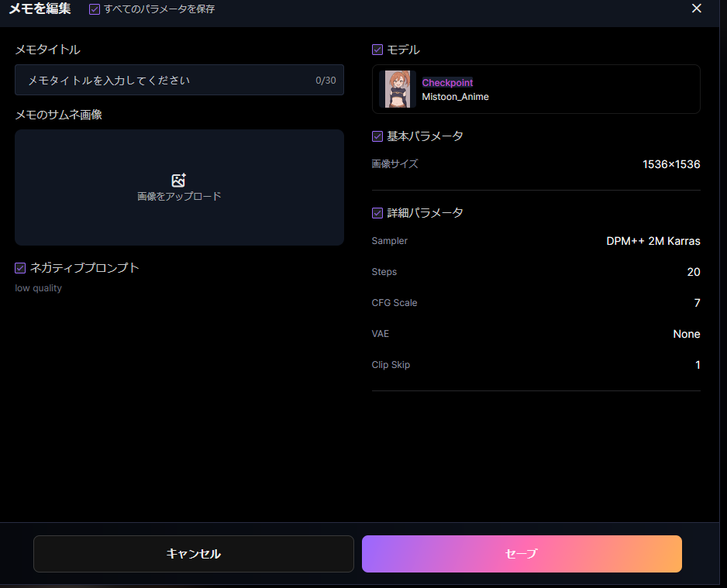Image resolution: width=727 pixels, height=588 pixels.
Task: Click the 画像サイズ label
Action: pyautogui.click(x=395, y=164)
